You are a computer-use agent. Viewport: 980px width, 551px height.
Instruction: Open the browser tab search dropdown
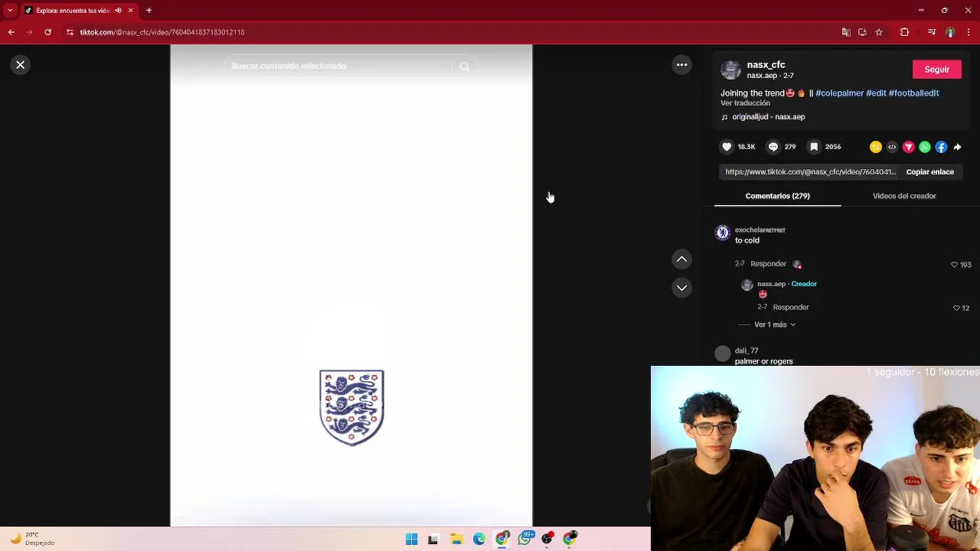(10, 11)
